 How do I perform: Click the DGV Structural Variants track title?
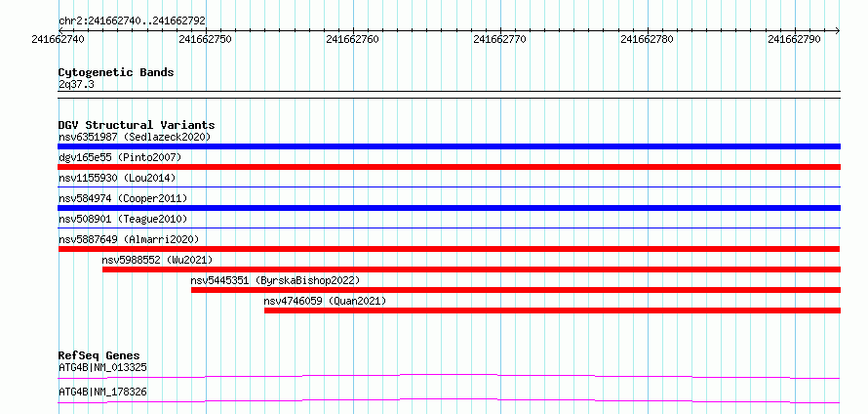point(137,125)
